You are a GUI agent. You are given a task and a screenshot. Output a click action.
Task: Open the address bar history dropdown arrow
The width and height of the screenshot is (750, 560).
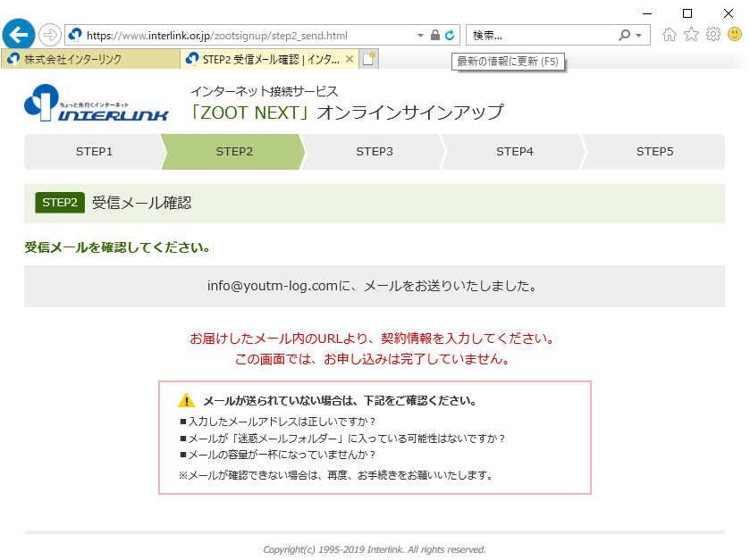tap(420, 36)
